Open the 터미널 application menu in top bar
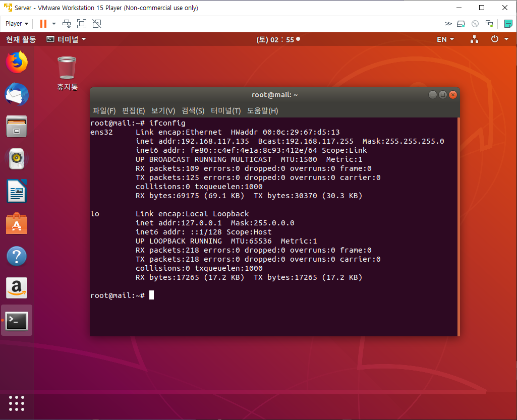The width and height of the screenshot is (517, 420). tap(66, 39)
